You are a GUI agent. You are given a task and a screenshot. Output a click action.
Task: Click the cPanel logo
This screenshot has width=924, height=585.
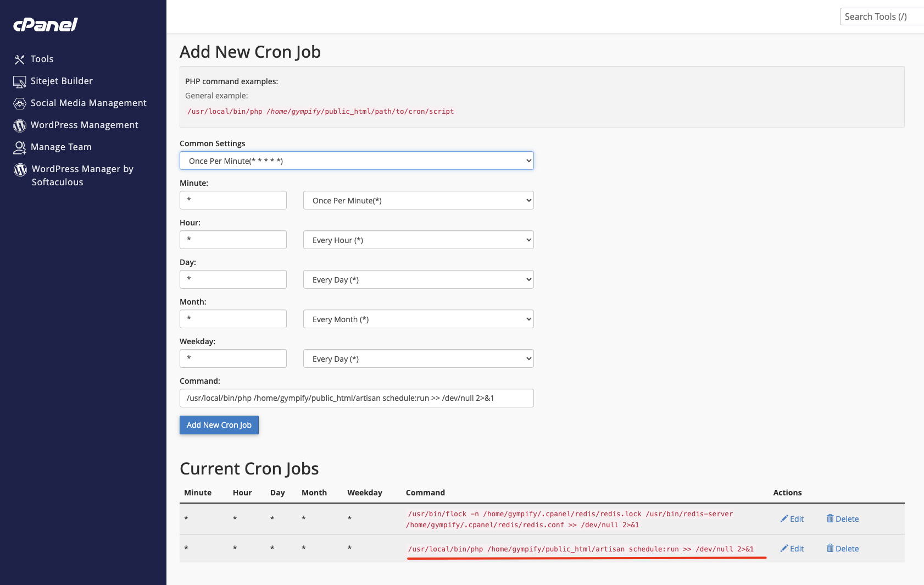(46, 25)
